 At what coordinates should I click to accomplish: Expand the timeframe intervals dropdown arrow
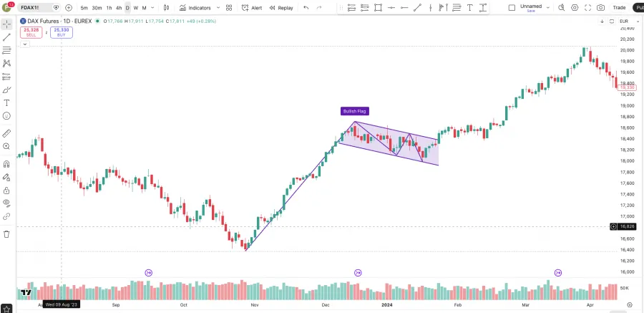[154, 8]
